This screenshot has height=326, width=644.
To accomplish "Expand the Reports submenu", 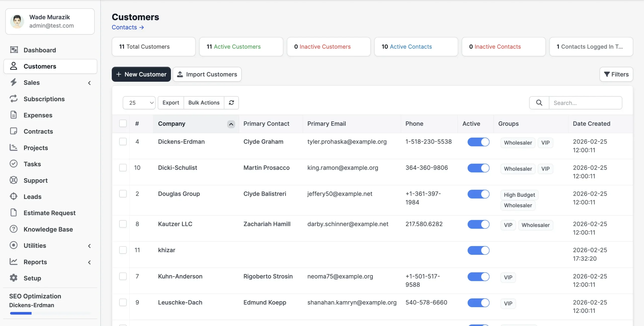I will pos(90,262).
